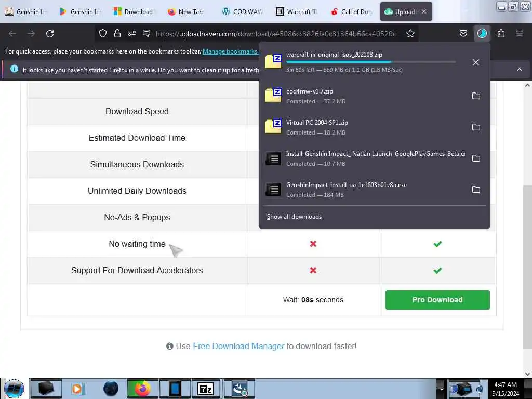Cancel the warcraft-iii-original-isos download

tap(476, 62)
